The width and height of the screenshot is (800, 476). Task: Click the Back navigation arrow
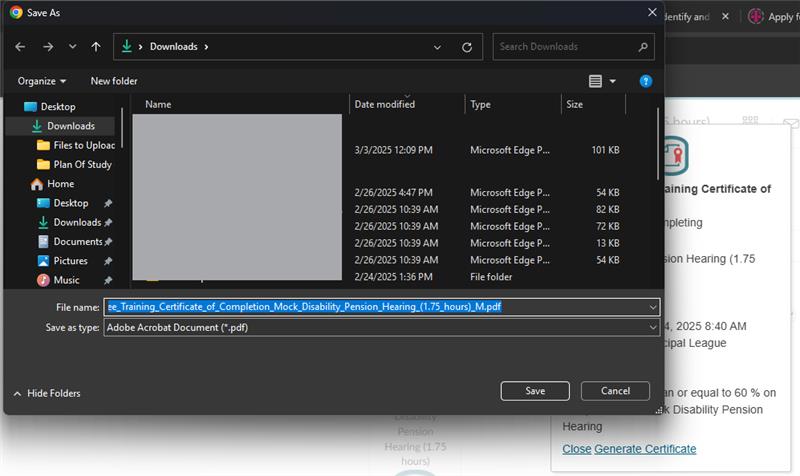point(21,47)
